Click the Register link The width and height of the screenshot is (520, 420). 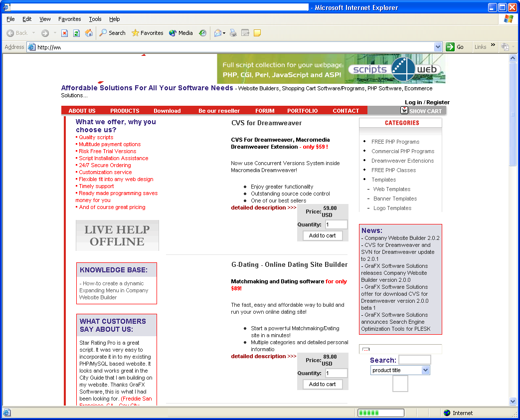click(x=438, y=102)
